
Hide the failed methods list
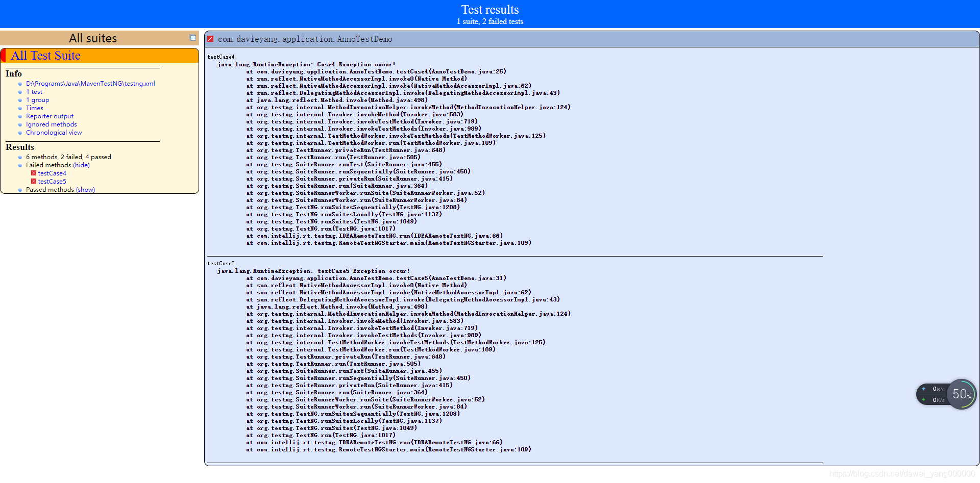[x=81, y=165]
